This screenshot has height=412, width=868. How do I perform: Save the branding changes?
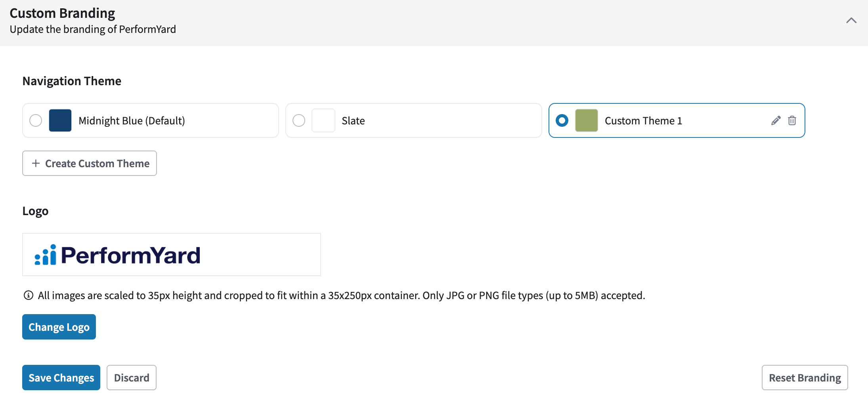(61, 378)
